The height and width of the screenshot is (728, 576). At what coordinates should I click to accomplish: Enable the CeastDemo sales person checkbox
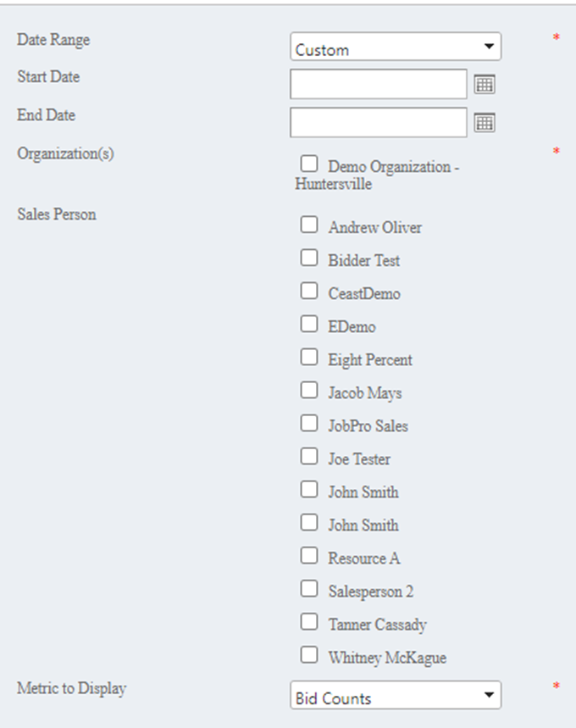(x=309, y=291)
